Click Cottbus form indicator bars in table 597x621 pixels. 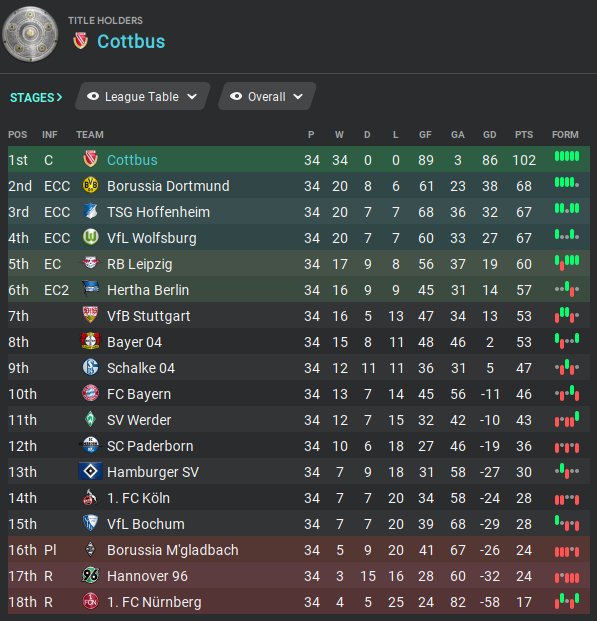coord(566,156)
